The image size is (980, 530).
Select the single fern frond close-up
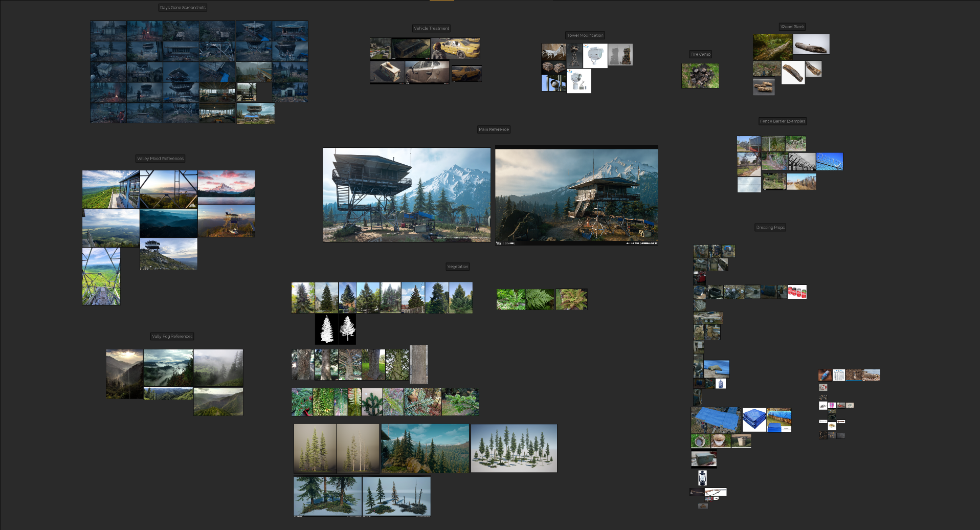coord(541,299)
